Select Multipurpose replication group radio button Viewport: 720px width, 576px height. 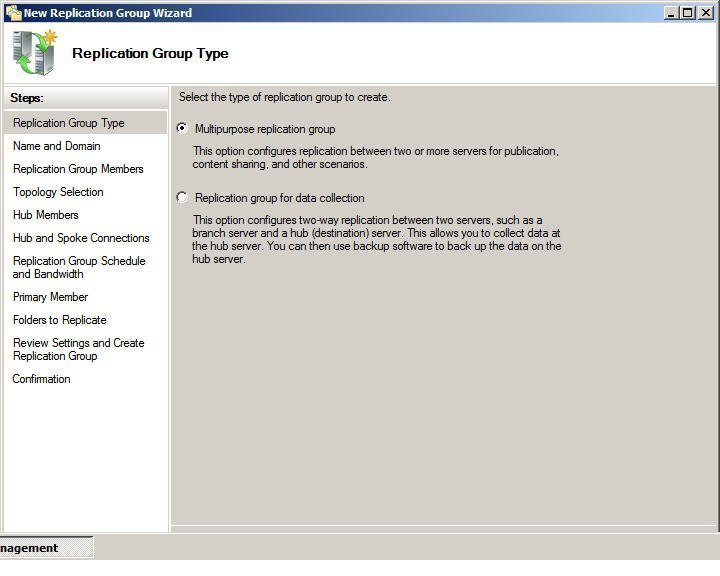click(x=182, y=128)
